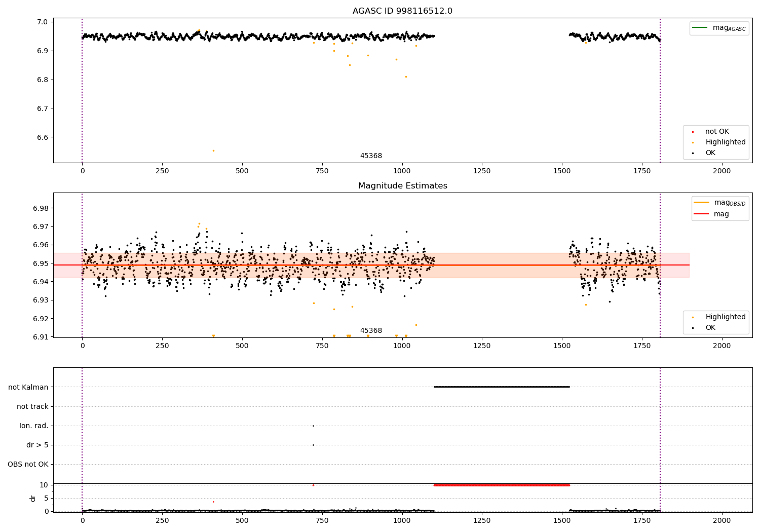
Task: Click 'OK' legend entry in Magnitude Estimates plot
Action: pos(704,328)
